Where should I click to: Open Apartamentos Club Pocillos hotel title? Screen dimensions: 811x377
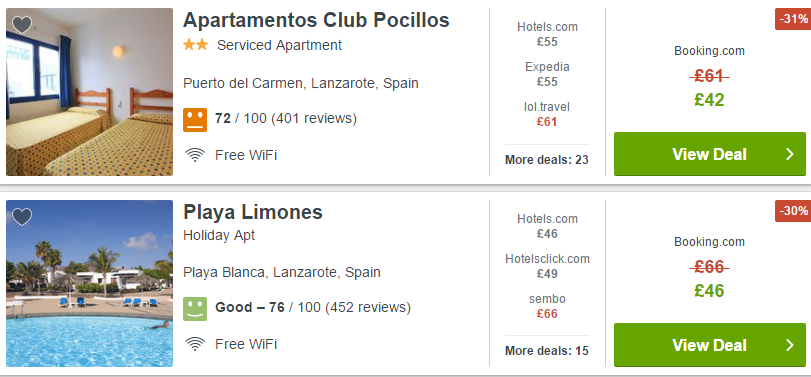coord(316,20)
